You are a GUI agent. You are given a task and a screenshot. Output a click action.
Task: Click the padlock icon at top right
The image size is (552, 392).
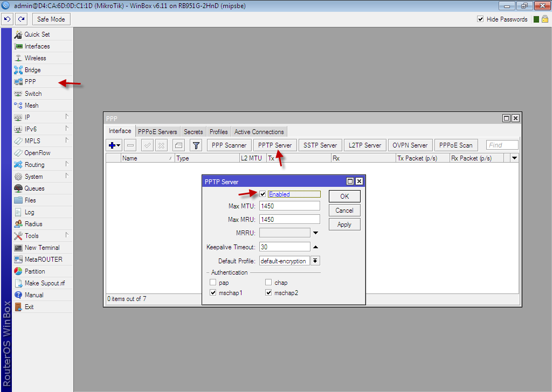pyautogui.click(x=545, y=19)
